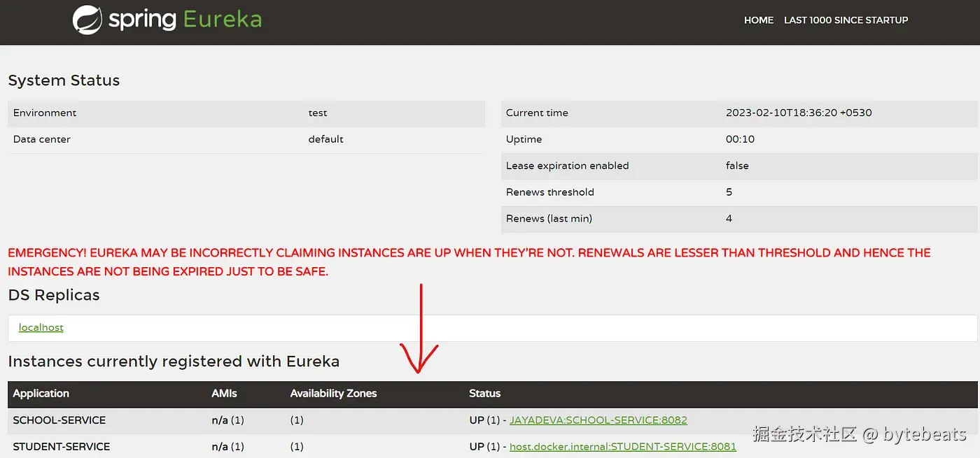Click the spring Eureka brand text
The image size is (980, 458).
click(x=185, y=19)
